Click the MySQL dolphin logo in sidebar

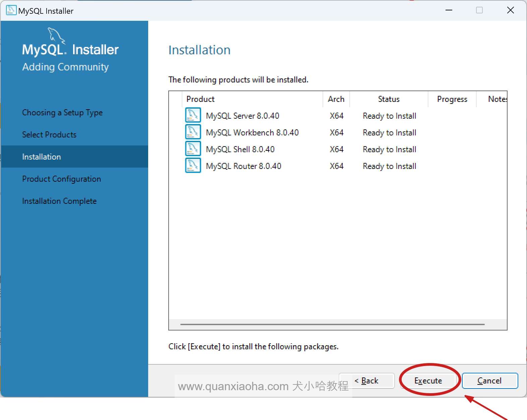tap(56, 36)
